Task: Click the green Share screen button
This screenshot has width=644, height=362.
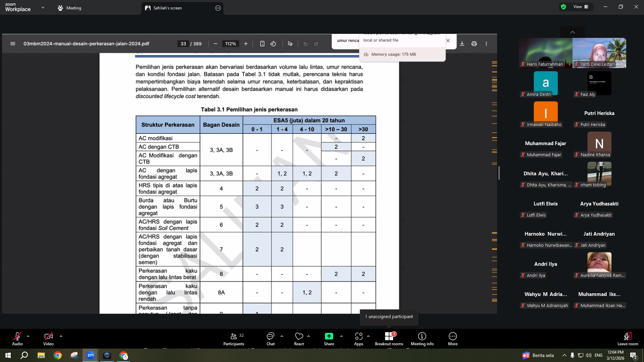Action: coord(329,339)
